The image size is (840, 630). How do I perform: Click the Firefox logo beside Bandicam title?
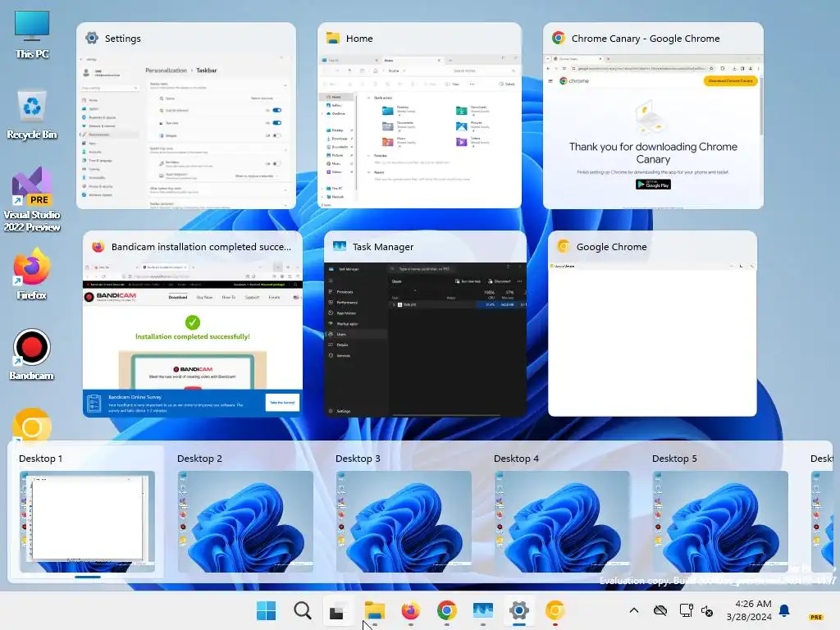tap(98, 246)
